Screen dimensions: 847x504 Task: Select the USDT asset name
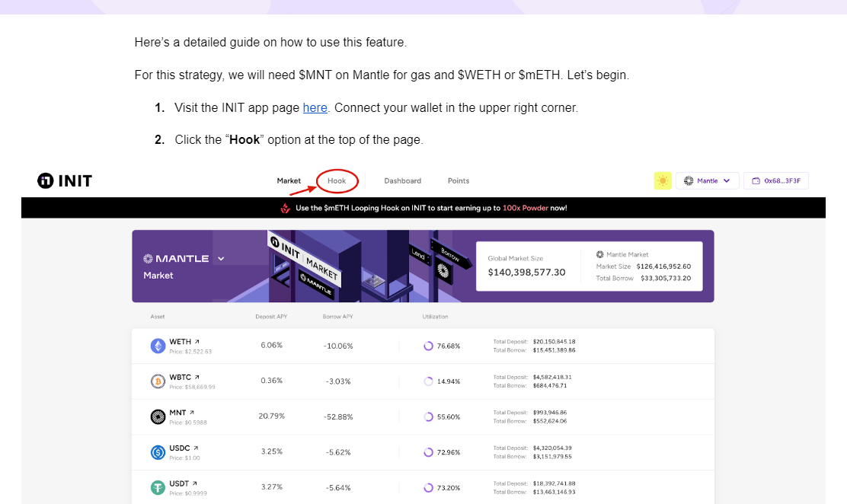(179, 483)
